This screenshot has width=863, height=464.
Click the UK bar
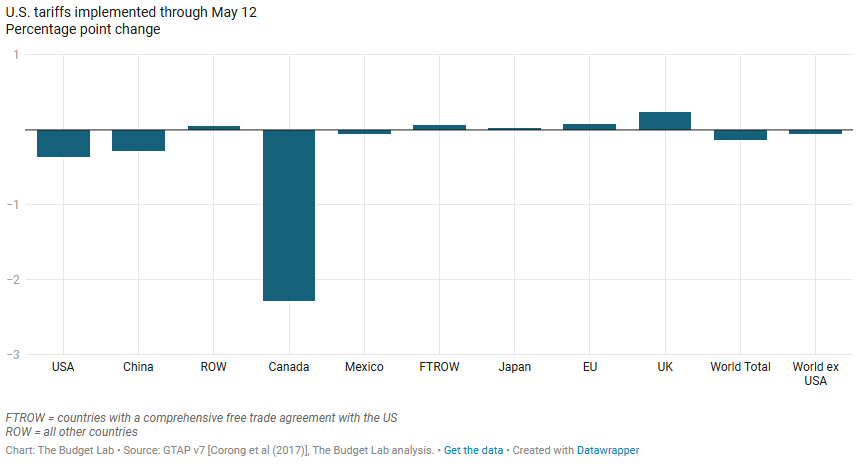(x=665, y=121)
